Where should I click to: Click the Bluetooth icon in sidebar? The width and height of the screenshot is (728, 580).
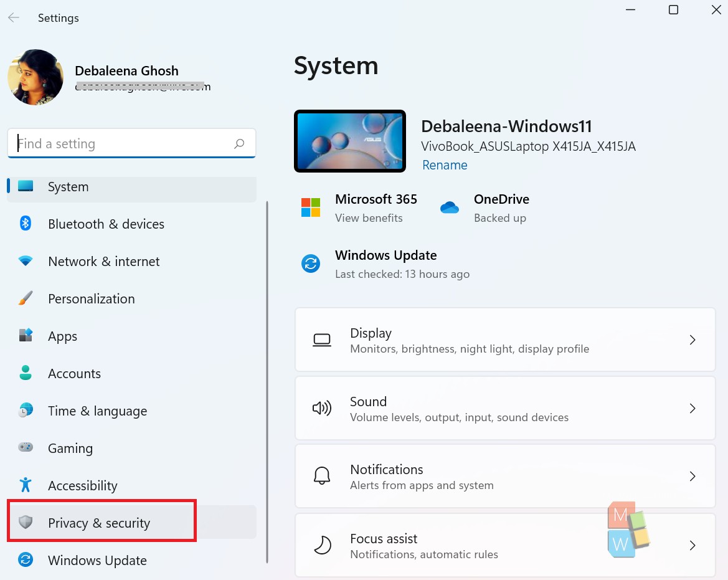click(x=26, y=224)
